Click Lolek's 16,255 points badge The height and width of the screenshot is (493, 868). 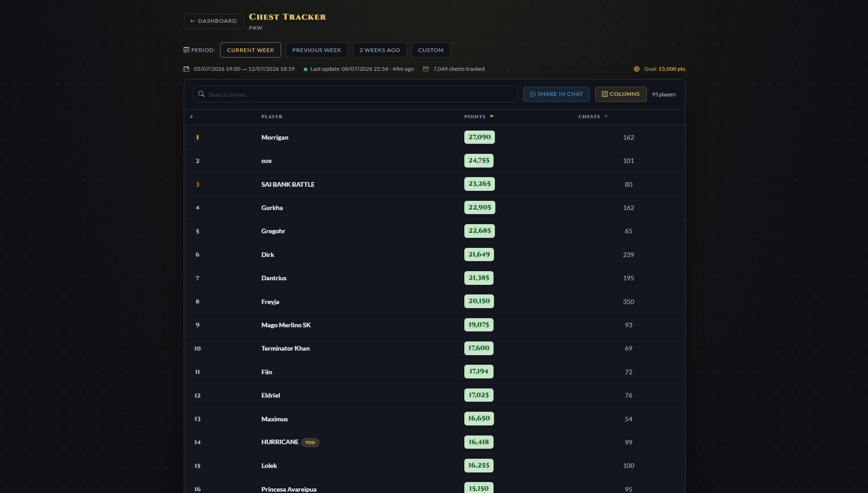pos(479,466)
